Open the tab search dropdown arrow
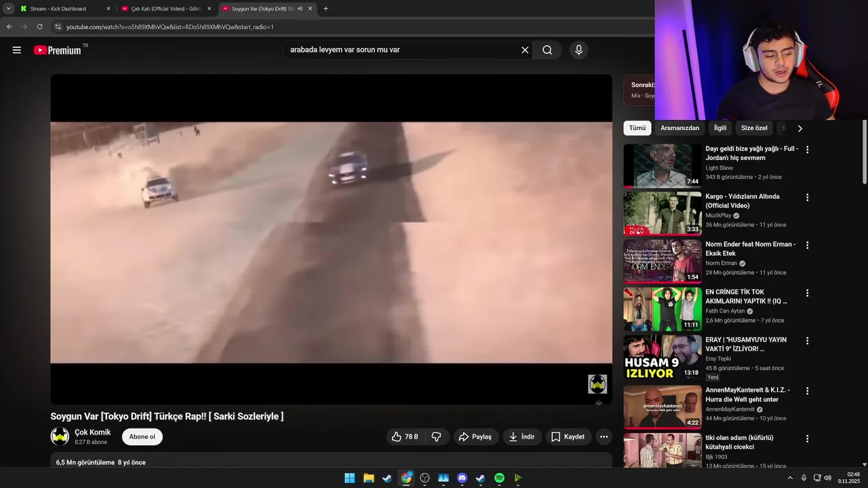This screenshot has height=488, width=868. coord(9,9)
